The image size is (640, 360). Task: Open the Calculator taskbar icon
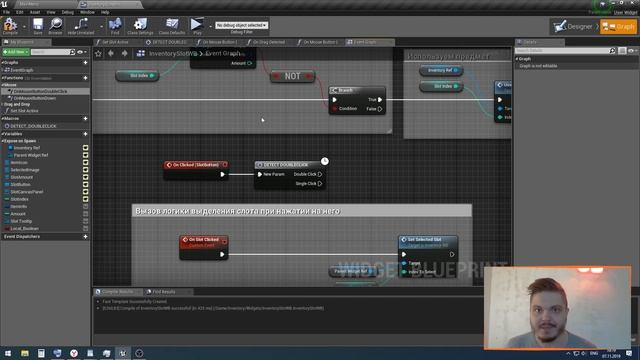point(41,353)
